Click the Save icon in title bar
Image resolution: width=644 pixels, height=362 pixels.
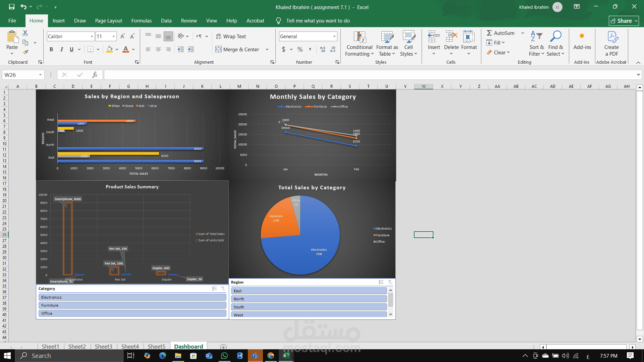12,7
